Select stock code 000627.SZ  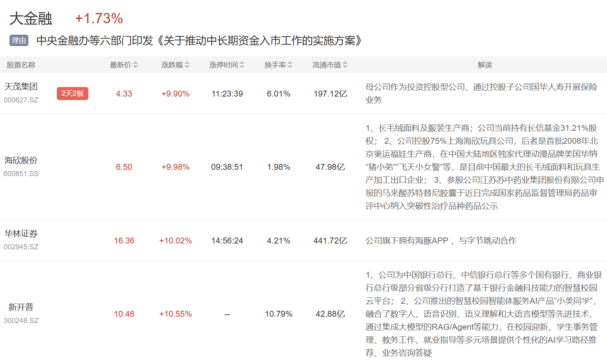[x=21, y=100]
